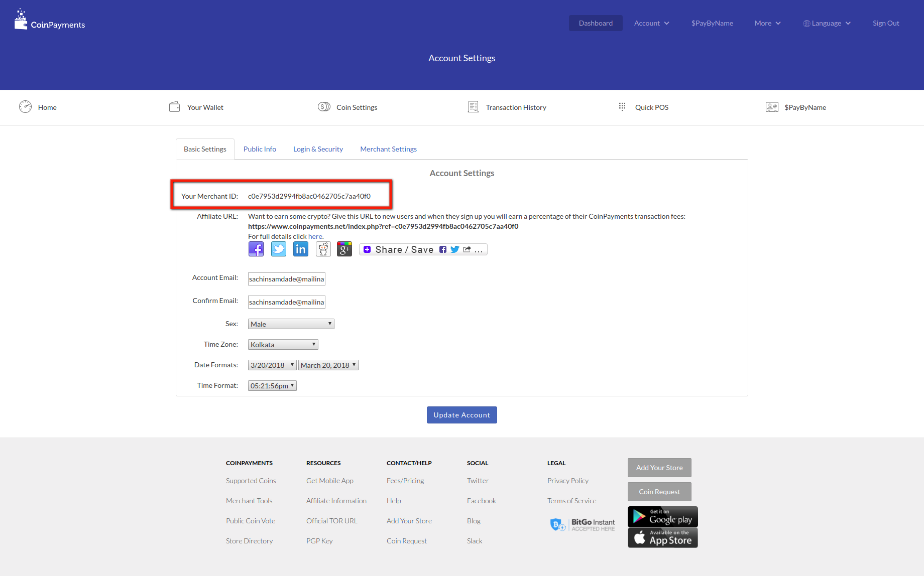Click the Transaction History document icon
924x576 pixels.
[x=473, y=106]
